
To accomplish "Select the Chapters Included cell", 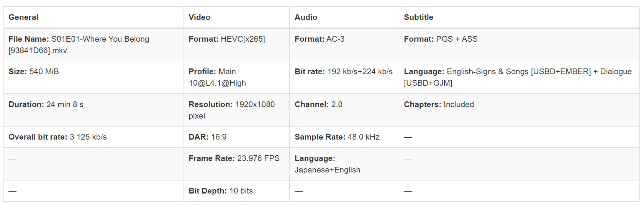I will [519, 110].
